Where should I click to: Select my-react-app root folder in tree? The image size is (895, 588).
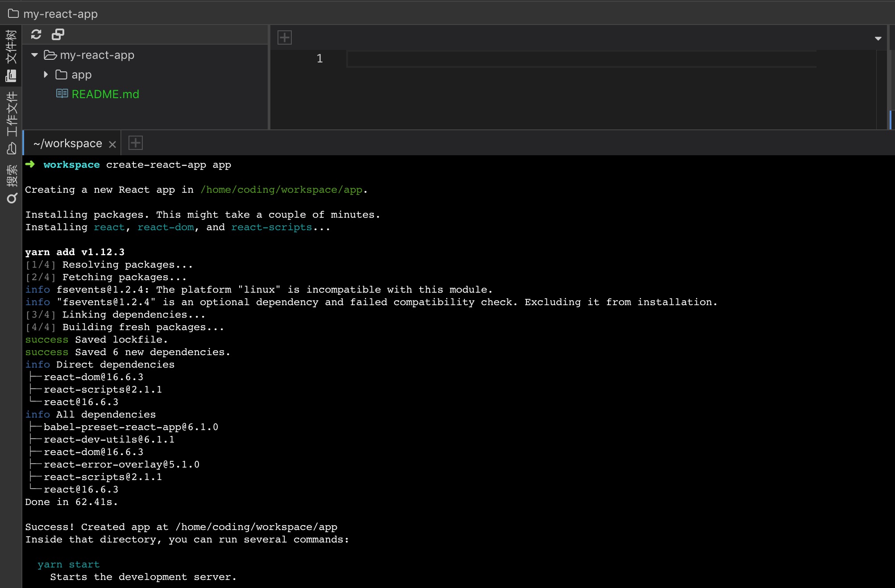click(x=145, y=55)
